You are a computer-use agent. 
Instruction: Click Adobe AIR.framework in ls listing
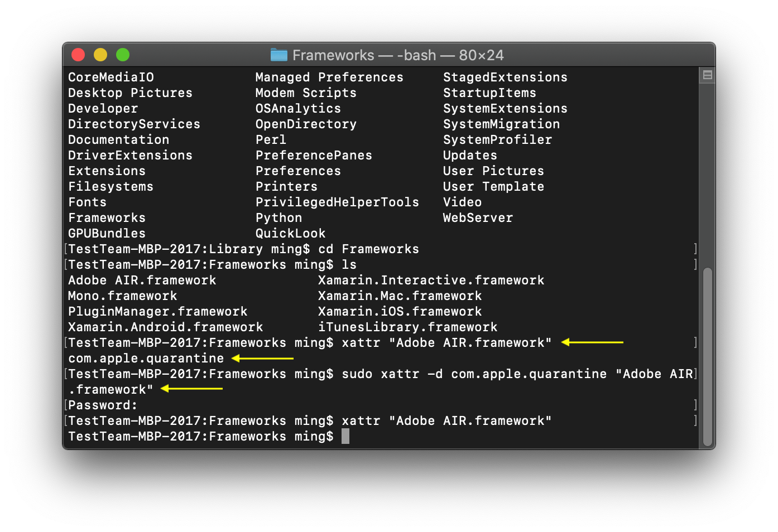tap(142, 280)
